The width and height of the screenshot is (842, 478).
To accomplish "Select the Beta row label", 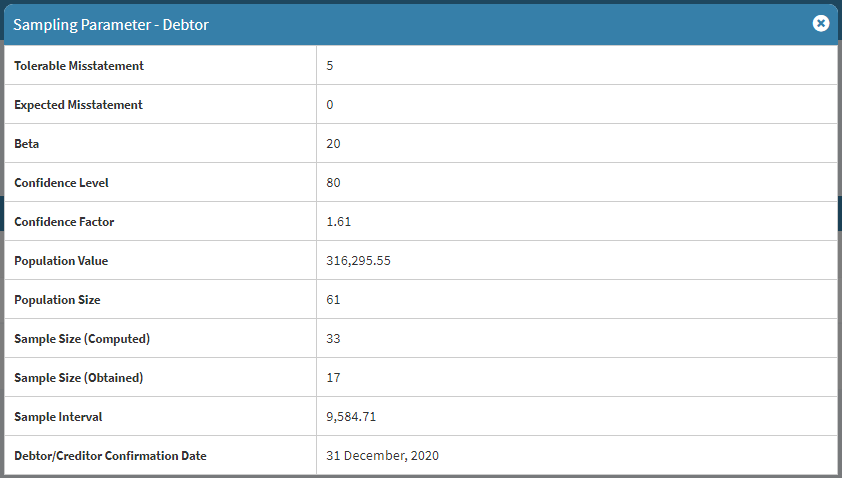I will point(26,144).
